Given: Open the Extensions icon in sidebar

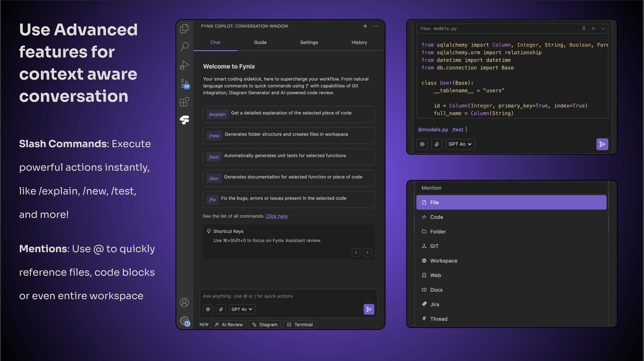Looking at the screenshot, I should coord(184,102).
